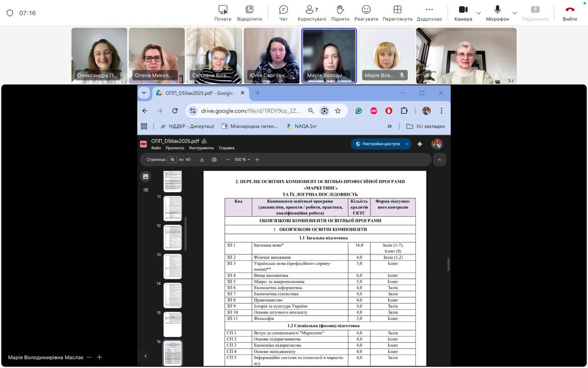Open the Users participant list

coord(311,13)
